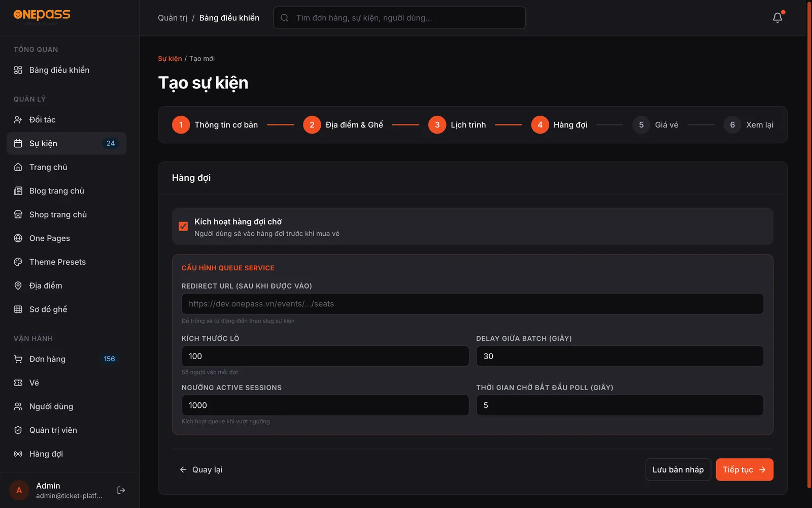Open Đối tác sidebar item
This screenshot has height=508, width=812.
66,120
